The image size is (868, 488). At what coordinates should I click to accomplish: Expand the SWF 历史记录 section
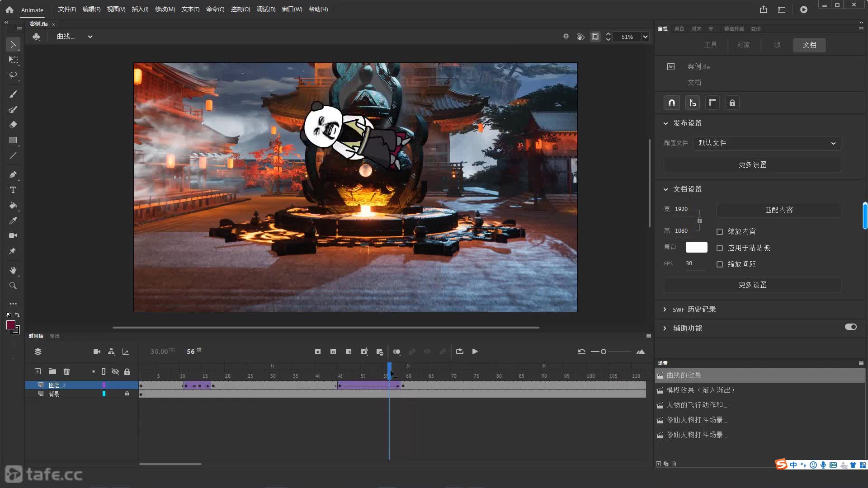tap(665, 310)
